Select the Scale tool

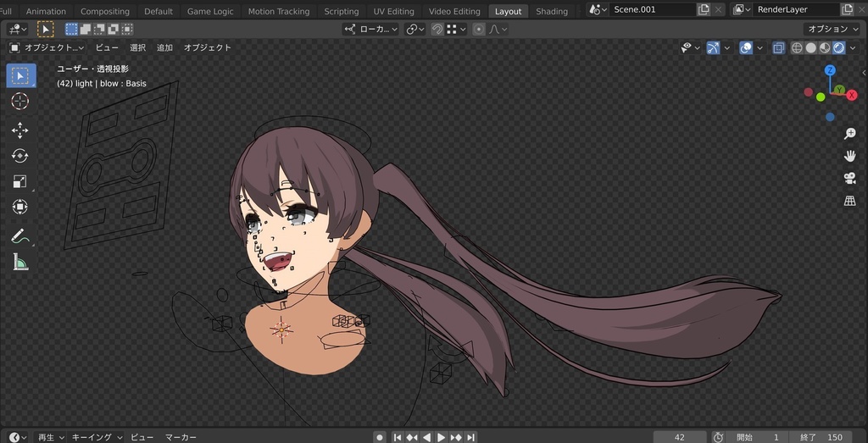click(20, 181)
